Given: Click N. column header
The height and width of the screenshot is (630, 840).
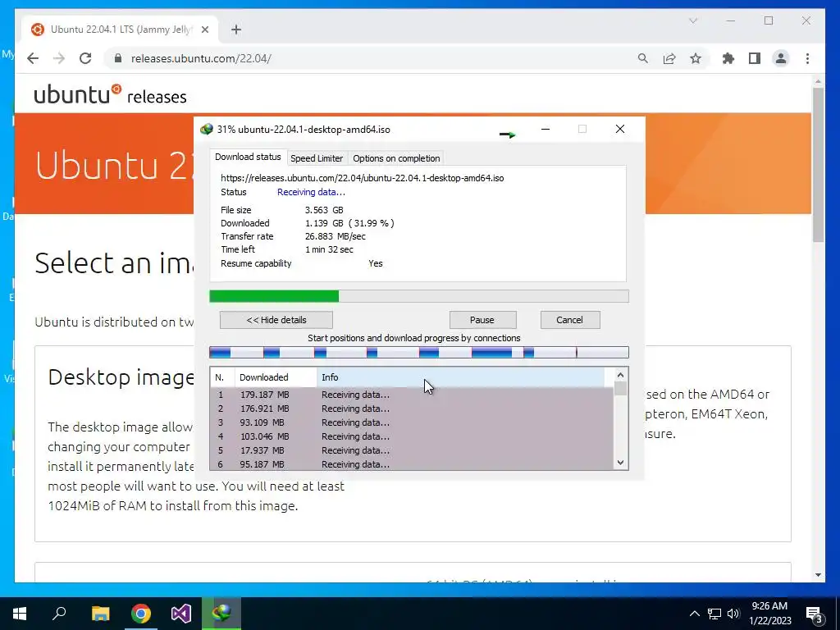Looking at the screenshot, I should coord(222,377).
